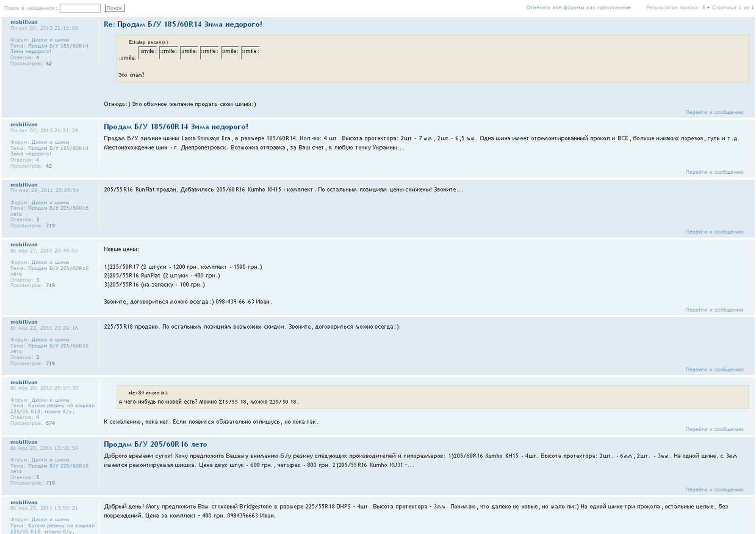The width and height of the screenshot is (756, 534).
Task: Go to message "205/55R16 RunFlat продан"
Action: click(x=714, y=232)
